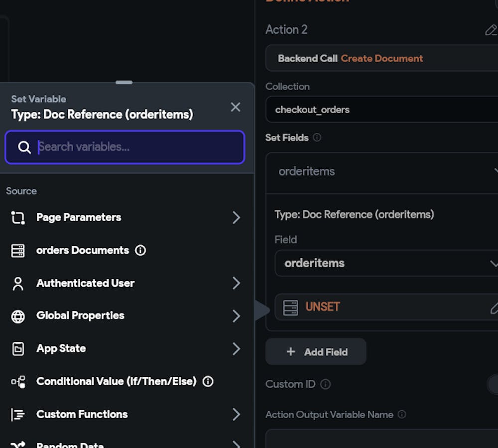Click the orders Documents database icon
The image size is (498, 448).
pos(18,250)
